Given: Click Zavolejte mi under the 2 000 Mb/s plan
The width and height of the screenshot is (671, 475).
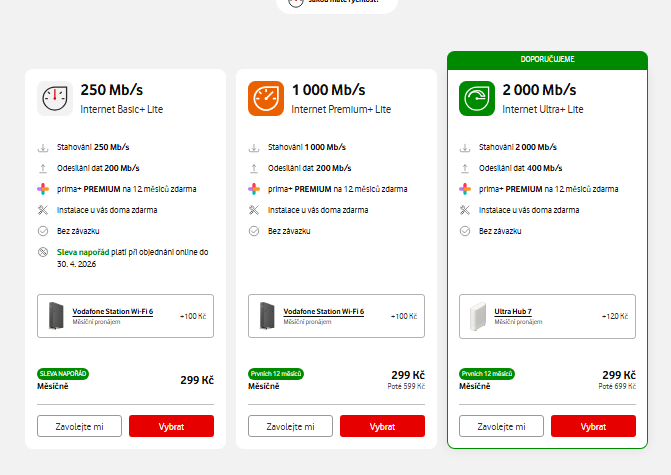Looking at the screenshot, I should 501,426.
